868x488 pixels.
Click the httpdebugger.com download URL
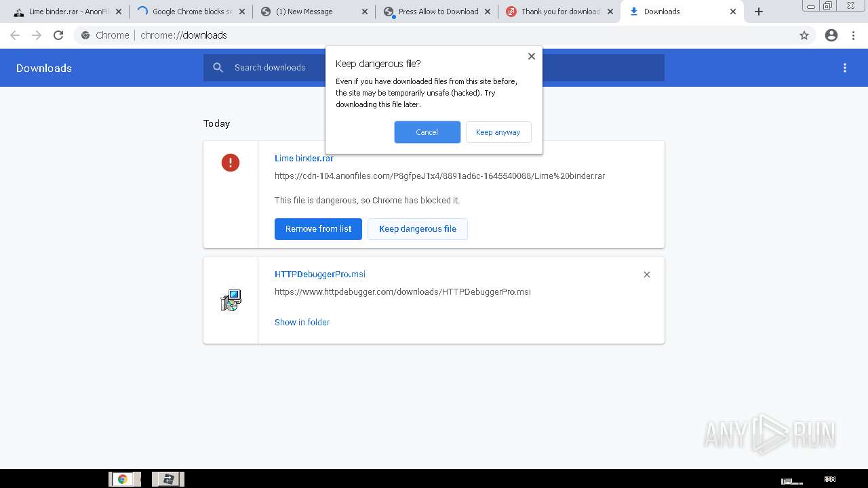pos(403,291)
